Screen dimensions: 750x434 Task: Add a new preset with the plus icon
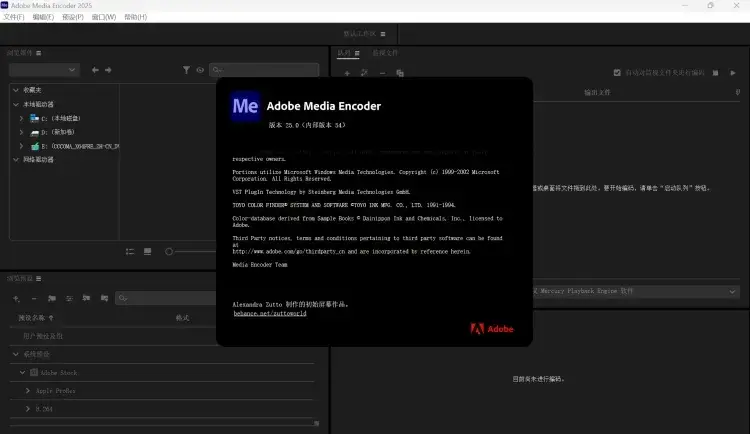[x=16, y=298]
